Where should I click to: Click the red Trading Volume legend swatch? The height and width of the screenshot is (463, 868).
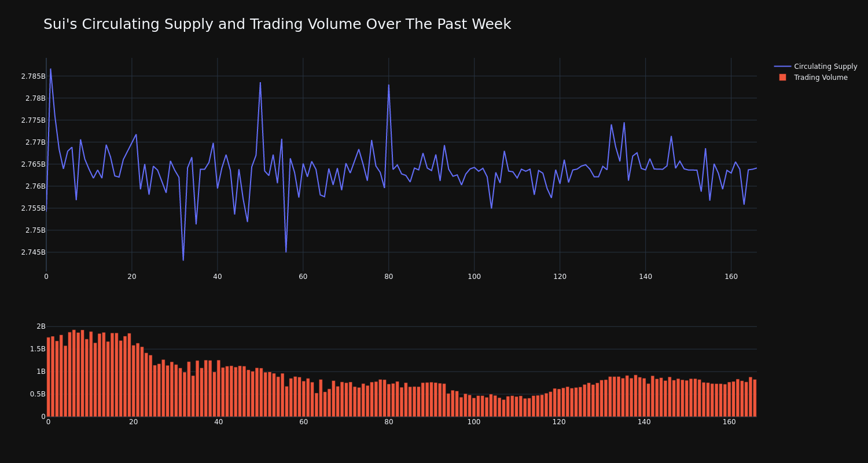pyautogui.click(x=782, y=78)
